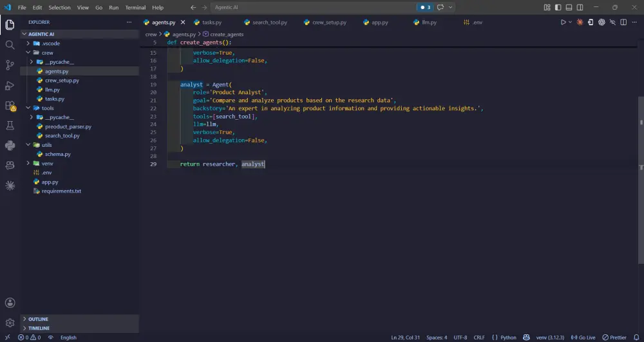Open the chat dropdown chevron in title bar

point(451,7)
